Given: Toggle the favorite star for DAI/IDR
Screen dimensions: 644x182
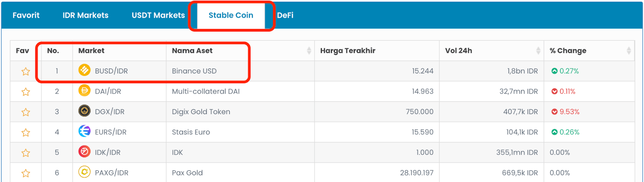Looking at the screenshot, I should click(26, 92).
